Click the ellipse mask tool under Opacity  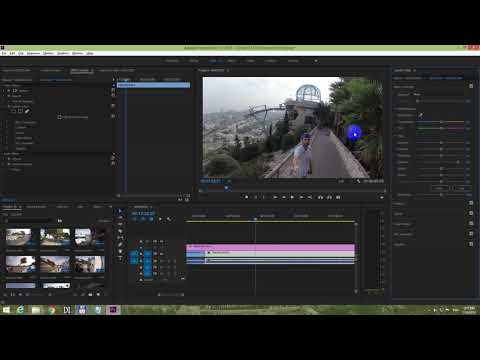pyautogui.click(x=14, y=111)
